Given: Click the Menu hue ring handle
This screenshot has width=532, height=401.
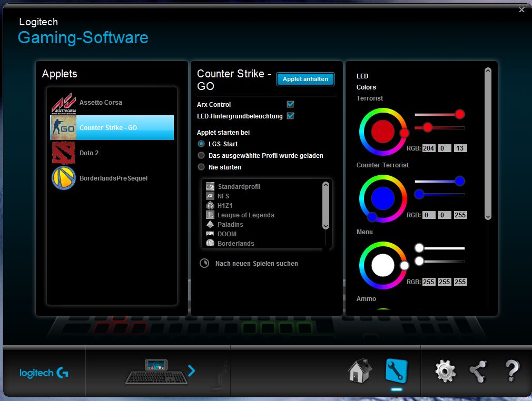Looking at the screenshot, I should 404,265.
